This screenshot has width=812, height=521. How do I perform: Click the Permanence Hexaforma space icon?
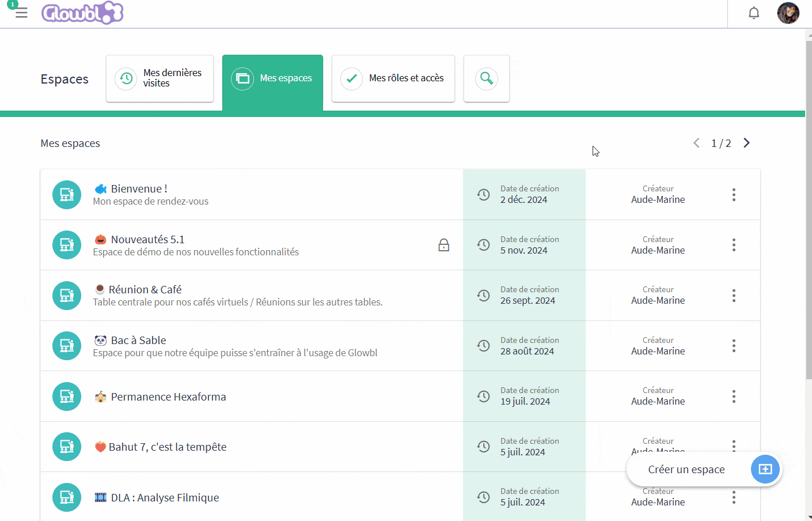[67, 397]
